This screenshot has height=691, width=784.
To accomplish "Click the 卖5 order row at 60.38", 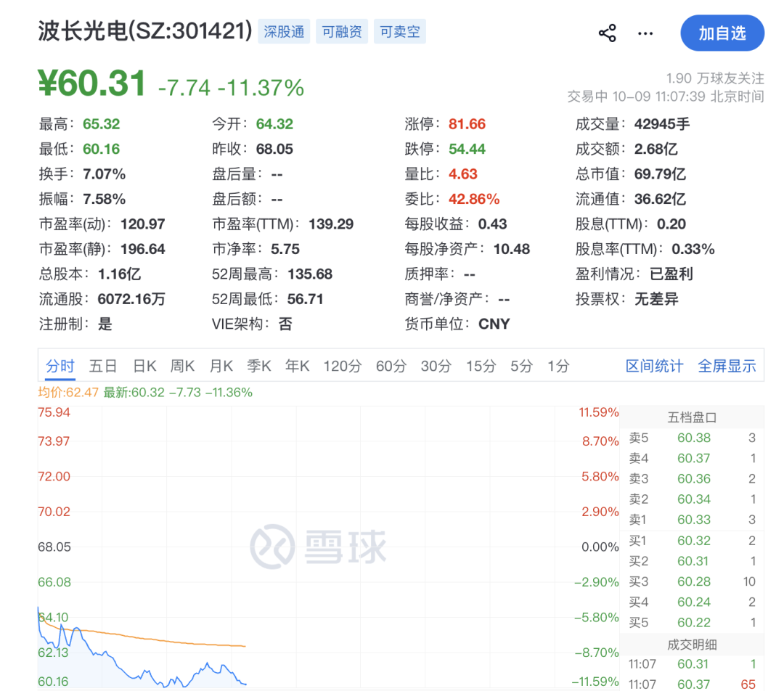I will tap(692, 438).
